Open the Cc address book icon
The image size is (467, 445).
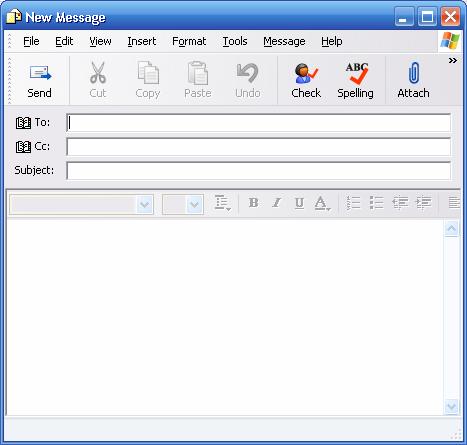click(x=23, y=147)
